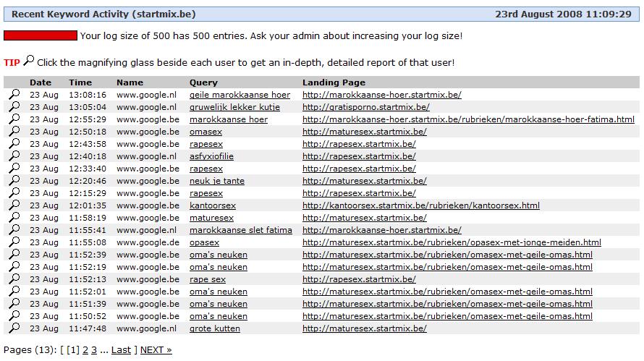
Task: Select www.google.be in the 12:15:29 row
Action: coord(148,193)
